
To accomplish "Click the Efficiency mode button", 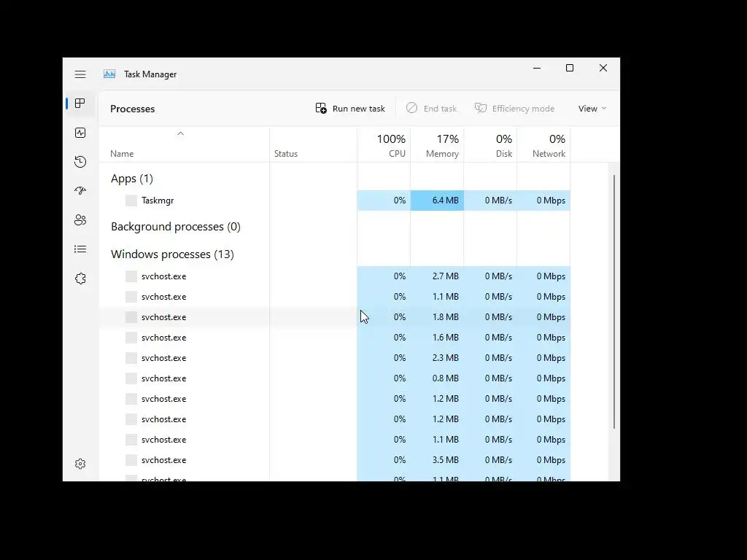I will pyautogui.click(x=514, y=109).
